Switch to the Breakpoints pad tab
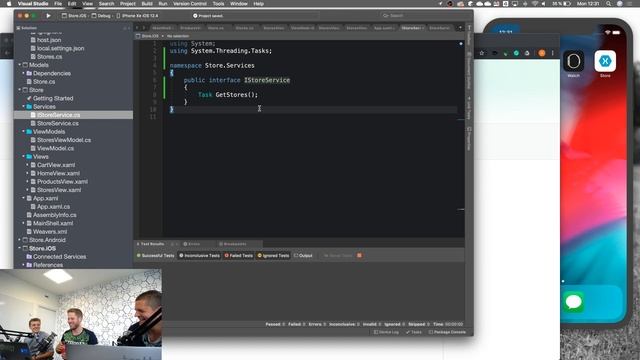The image size is (640, 360). click(233, 244)
